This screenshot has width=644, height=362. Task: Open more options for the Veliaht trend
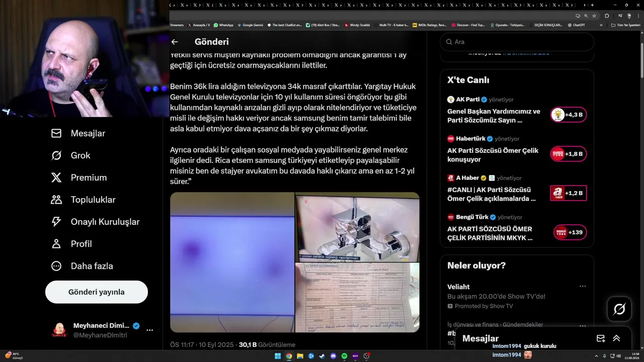click(x=583, y=287)
